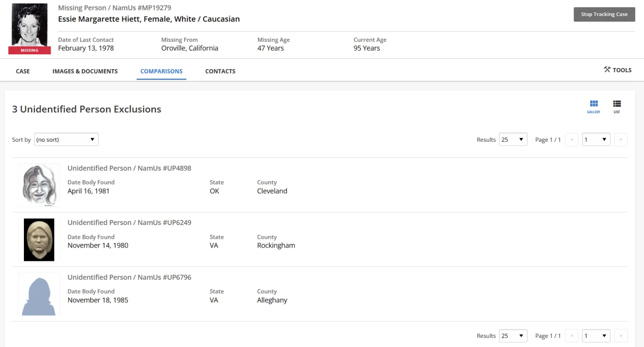
Task: Open bottom page number dropdown
Action: click(x=596, y=335)
